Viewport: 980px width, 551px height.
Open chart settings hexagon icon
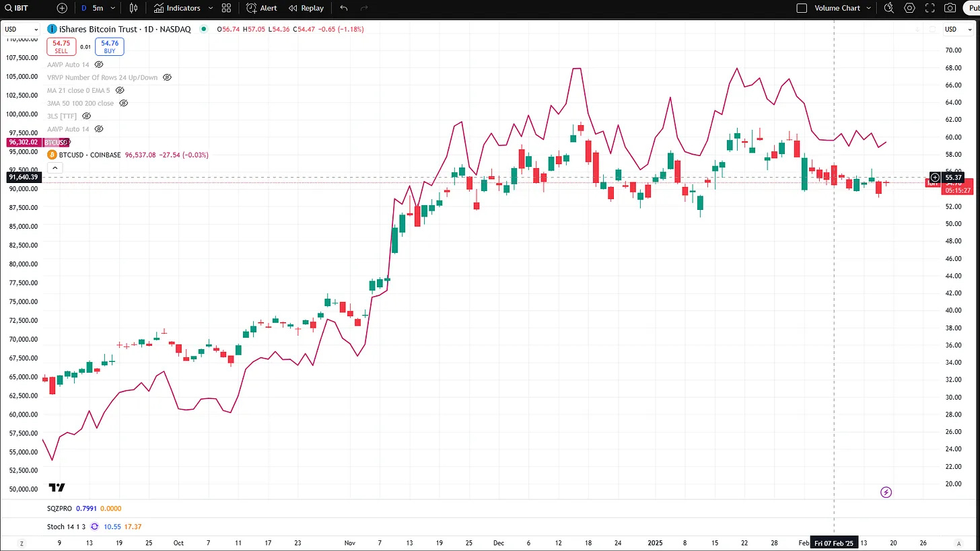[x=910, y=8]
